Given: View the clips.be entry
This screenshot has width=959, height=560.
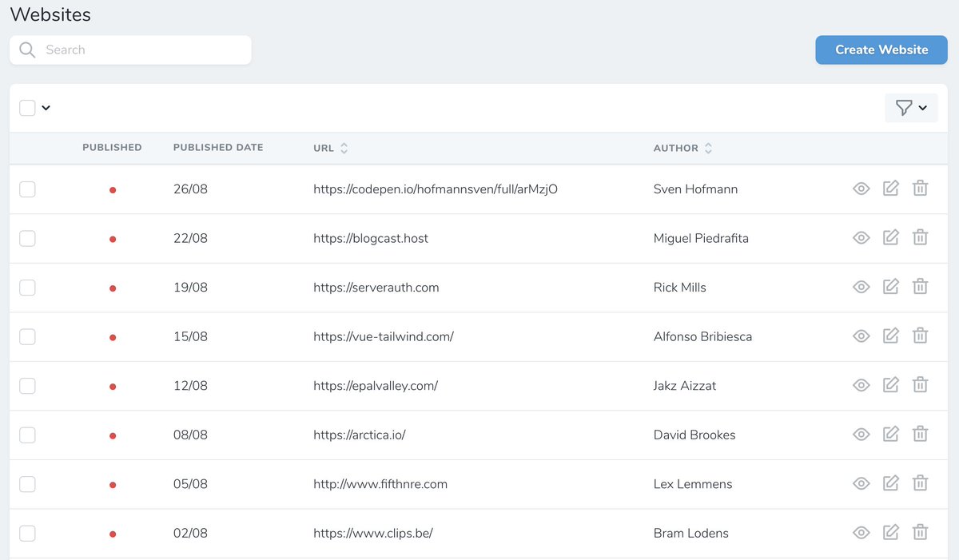Looking at the screenshot, I should 861,534.
